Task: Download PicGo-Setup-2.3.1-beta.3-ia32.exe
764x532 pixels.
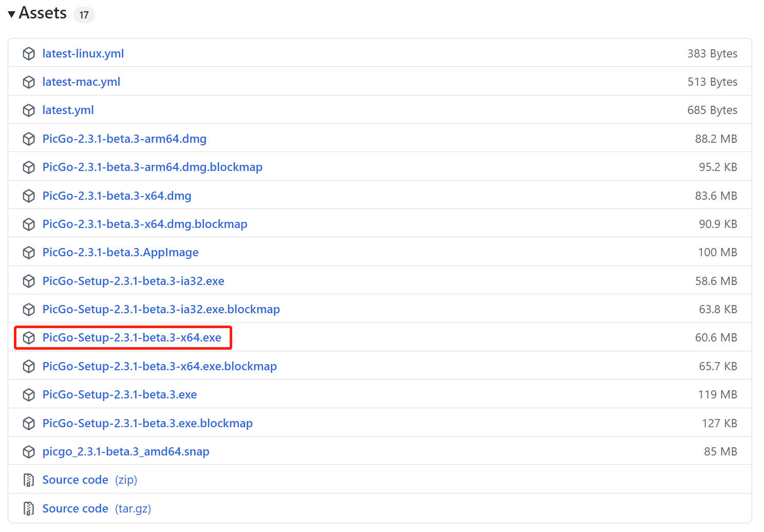Action: point(133,281)
